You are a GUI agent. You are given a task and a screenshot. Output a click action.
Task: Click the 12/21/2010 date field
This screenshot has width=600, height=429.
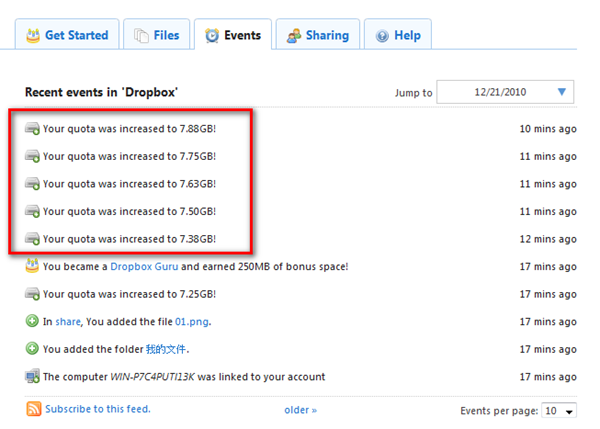click(505, 92)
